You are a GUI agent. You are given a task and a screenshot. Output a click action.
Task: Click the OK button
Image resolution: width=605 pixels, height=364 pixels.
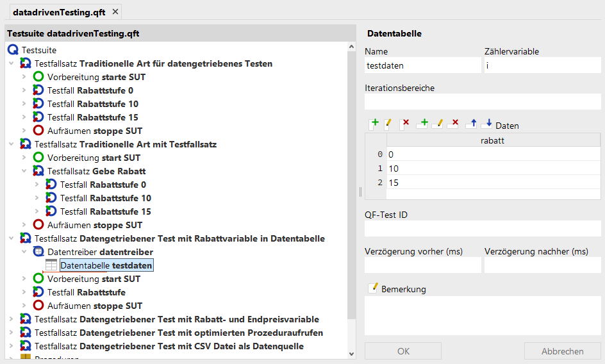(x=403, y=351)
